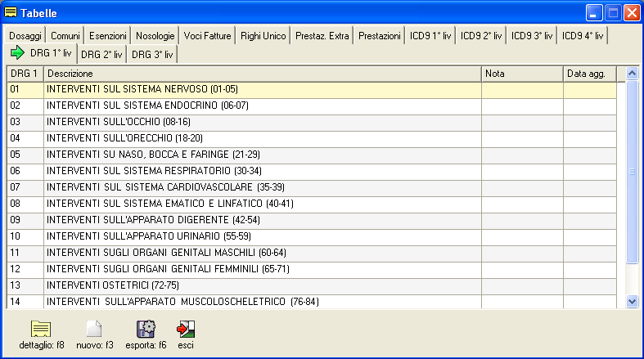Click the nuovo blank page icon
This screenshot has width=644, height=359.
[x=94, y=330]
